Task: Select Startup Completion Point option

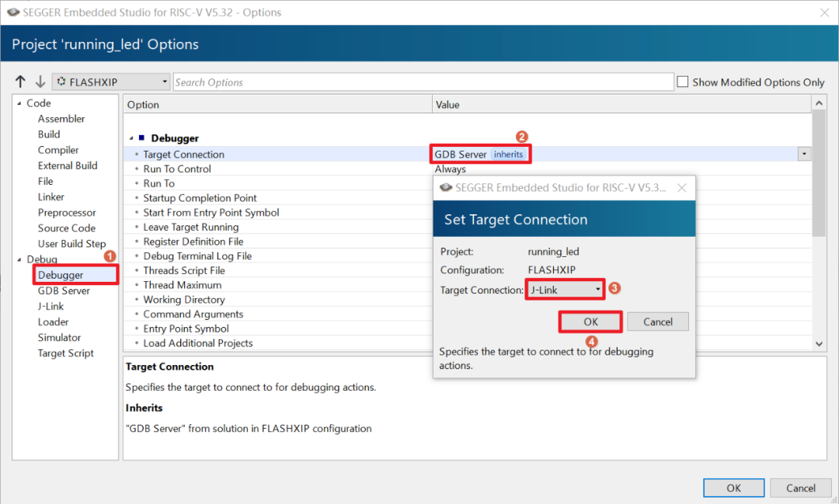Action: click(200, 198)
